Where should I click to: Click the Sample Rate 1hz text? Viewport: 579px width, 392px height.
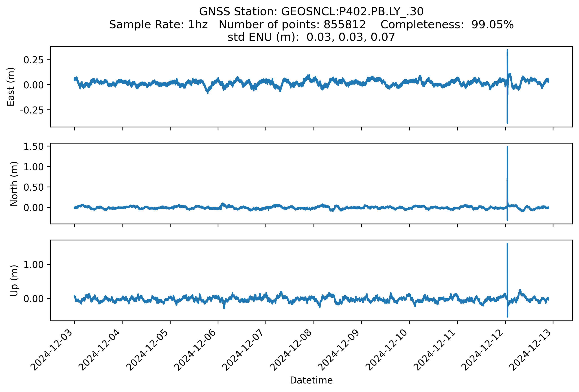[158, 25]
